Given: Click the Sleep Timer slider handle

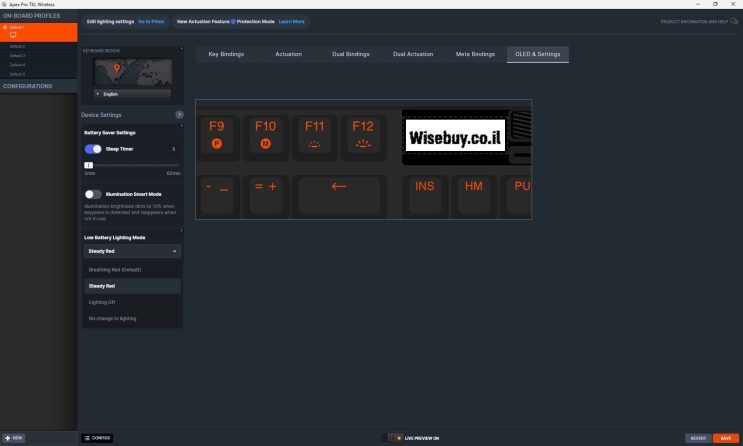Looking at the screenshot, I should [88, 165].
